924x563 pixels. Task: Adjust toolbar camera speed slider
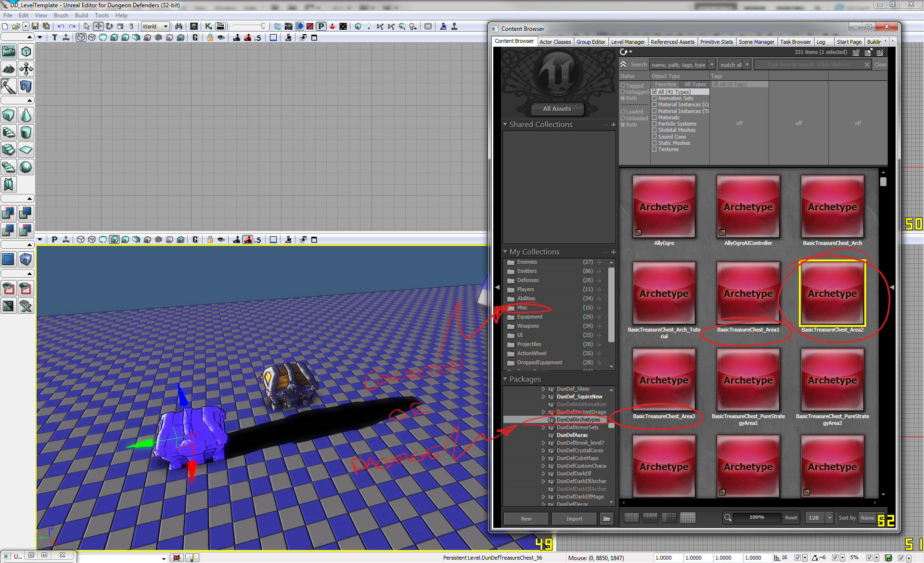[249, 26]
